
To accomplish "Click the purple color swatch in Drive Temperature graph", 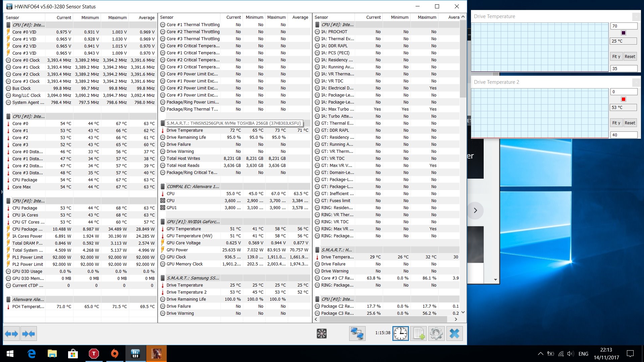I will (624, 33).
